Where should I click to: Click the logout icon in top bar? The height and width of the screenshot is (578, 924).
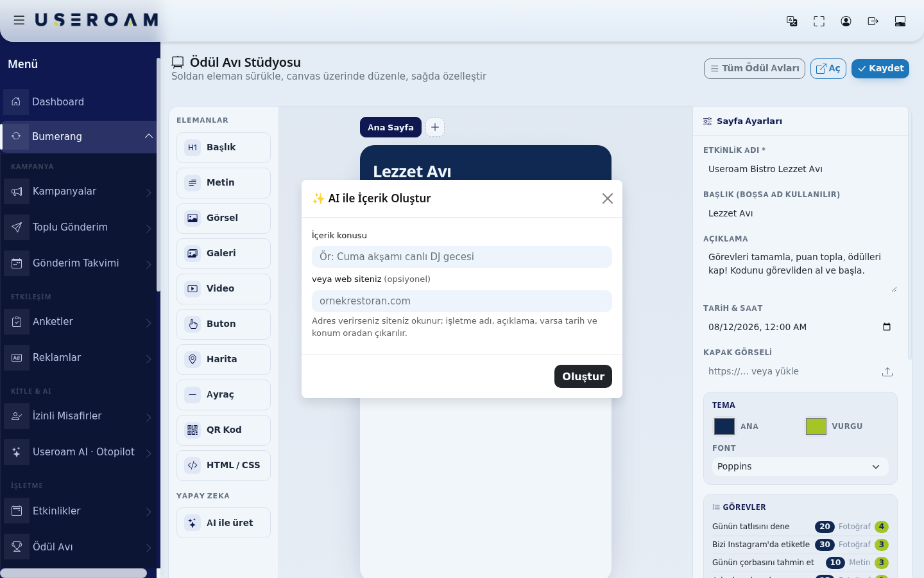(x=873, y=21)
